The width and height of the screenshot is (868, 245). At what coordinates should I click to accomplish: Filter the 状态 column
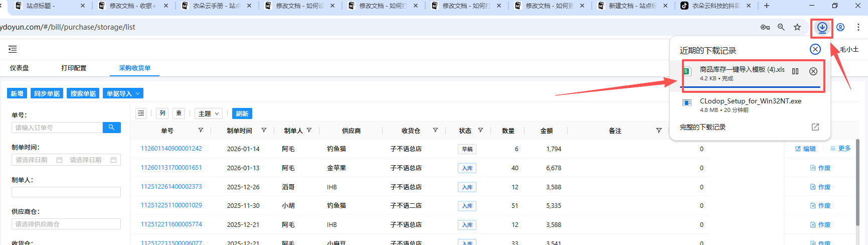(x=480, y=131)
